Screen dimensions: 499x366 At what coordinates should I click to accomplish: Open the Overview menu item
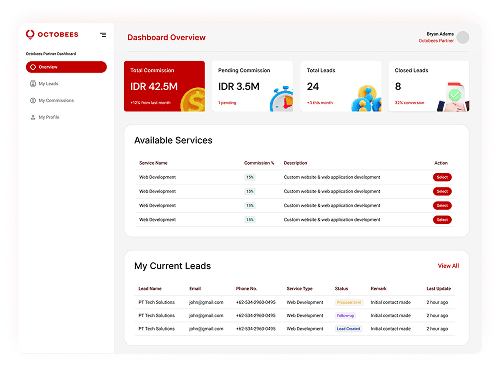(66, 67)
